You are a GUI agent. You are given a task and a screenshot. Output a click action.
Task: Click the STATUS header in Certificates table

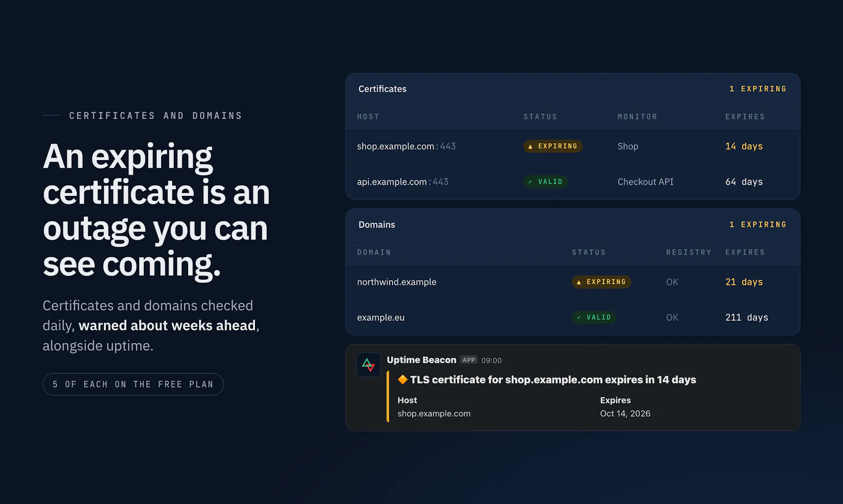pos(540,117)
